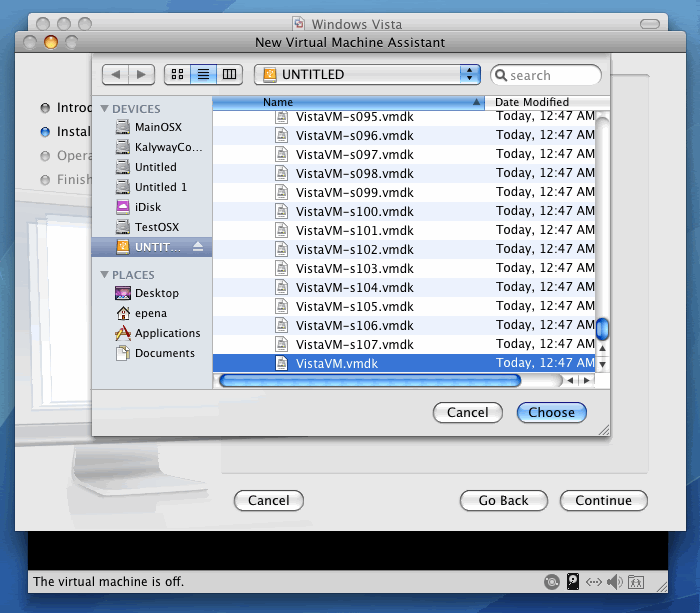Sort by Name column header
700x613 pixels.
click(x=348, y=102)
